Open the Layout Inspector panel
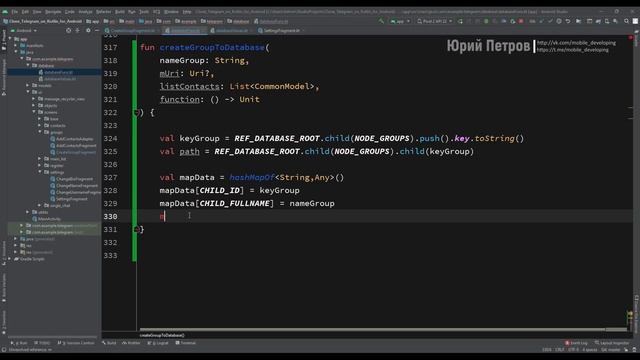This screenshot has width=640, height=360. pos(612,343)
